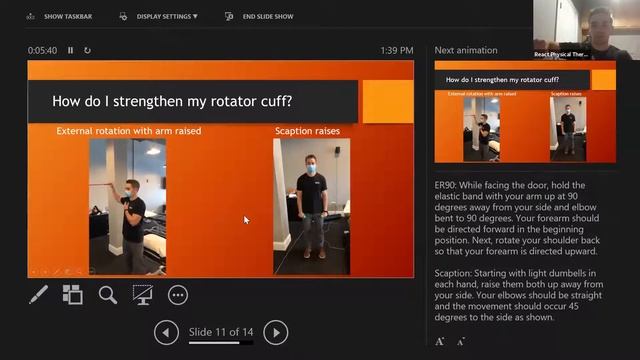Restart the presentation timer

pyautogui.click(x=87, y=50)
